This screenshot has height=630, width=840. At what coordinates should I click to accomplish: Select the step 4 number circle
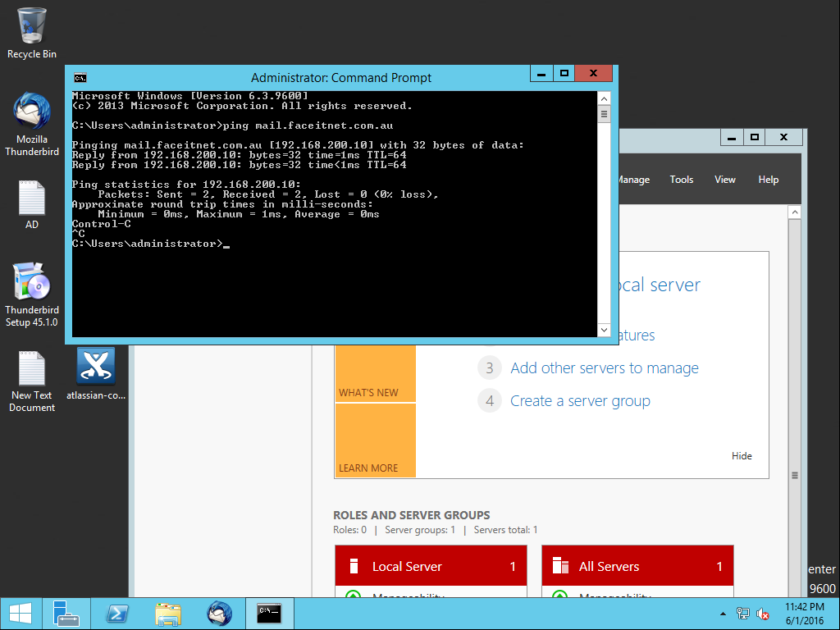point(489,400)
